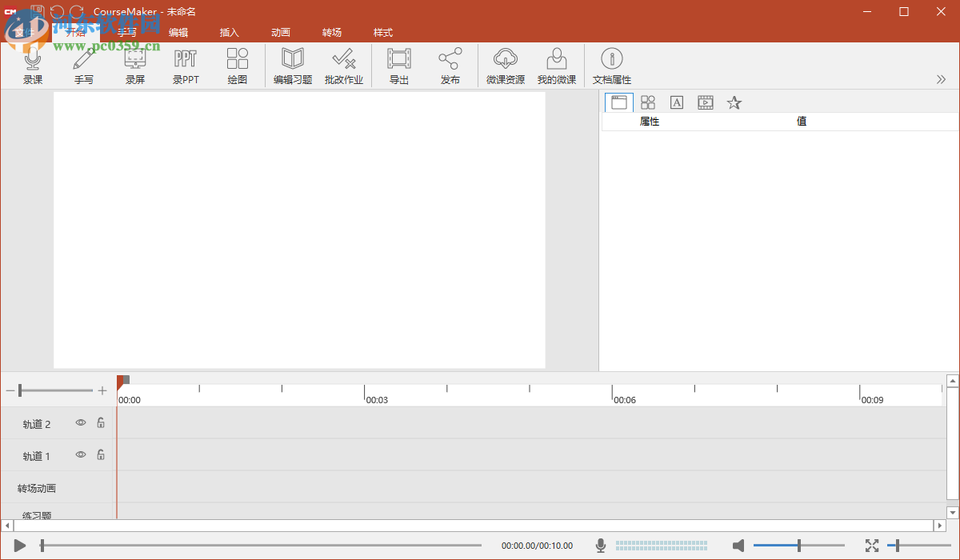Open the media properties filmstrip panel tab

click(x=705, y=102)
